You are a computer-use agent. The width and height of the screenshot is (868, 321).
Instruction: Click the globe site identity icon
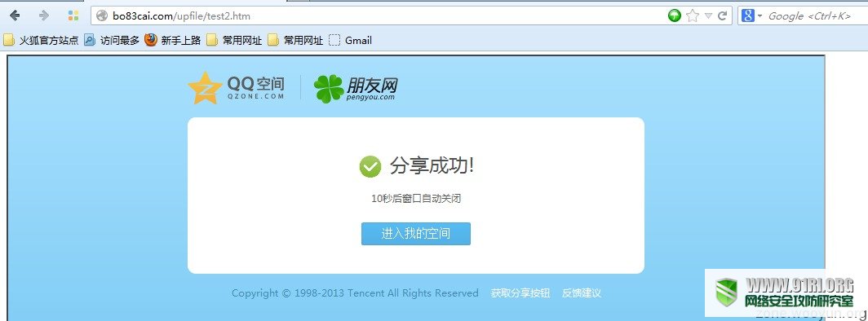pyautogui.click(x=102, y=16)
